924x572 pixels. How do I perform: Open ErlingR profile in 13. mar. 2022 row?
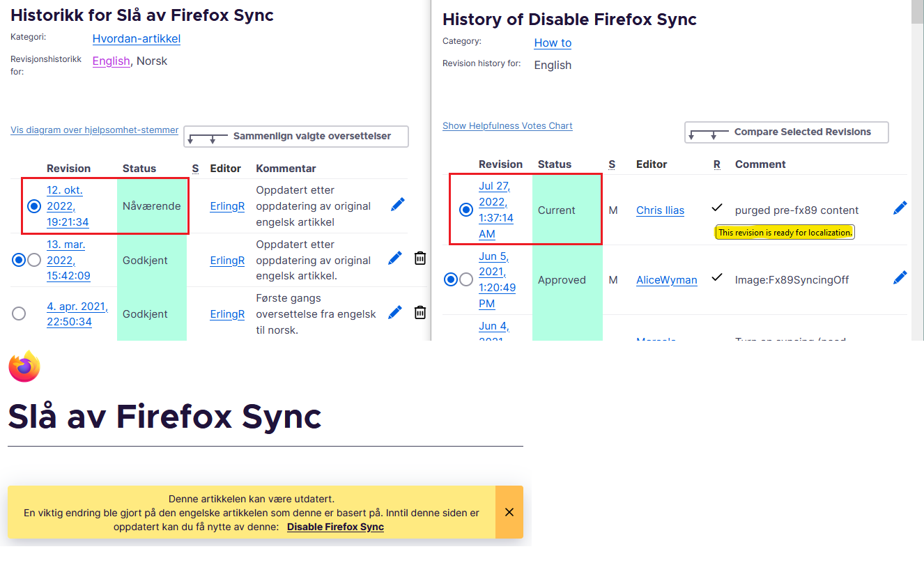(x=227, y=260)
